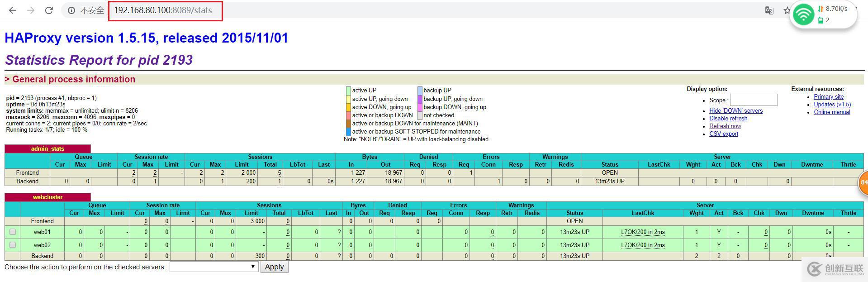The image size is (868, 282).
Task: Click the Frontend row label in admin_stats
Action: 27,173
